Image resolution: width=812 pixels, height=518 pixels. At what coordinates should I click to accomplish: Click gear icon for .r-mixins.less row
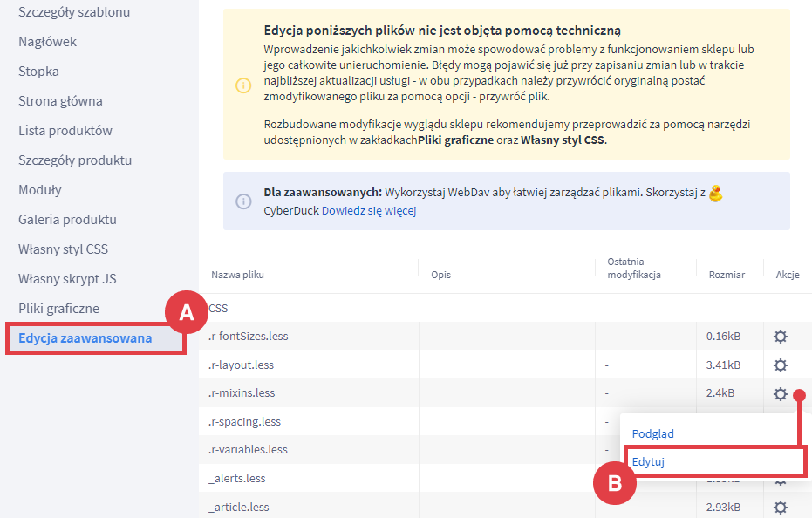click(x=780, y=393)
